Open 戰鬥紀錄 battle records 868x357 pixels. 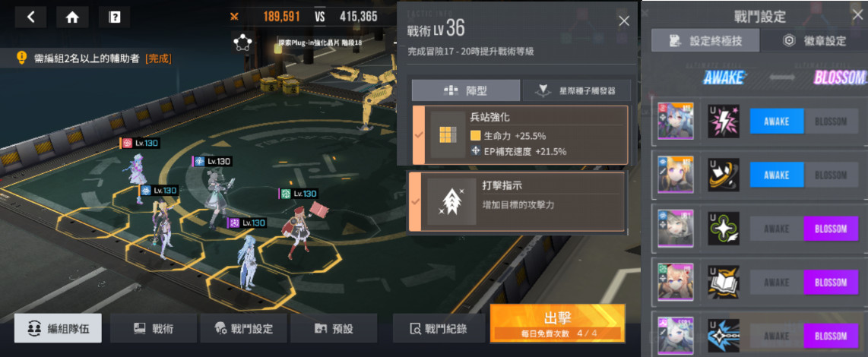pyautogui.click(x=439, y=328)
